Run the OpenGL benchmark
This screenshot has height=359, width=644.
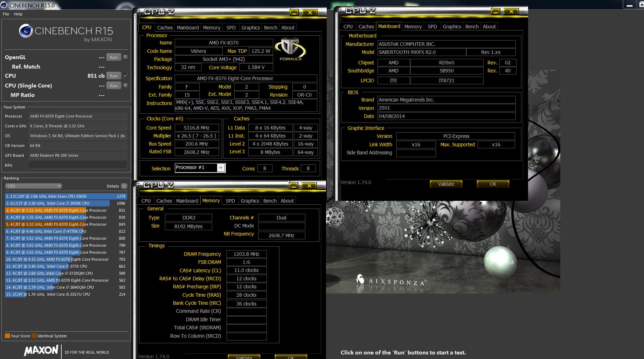point(113,57)
